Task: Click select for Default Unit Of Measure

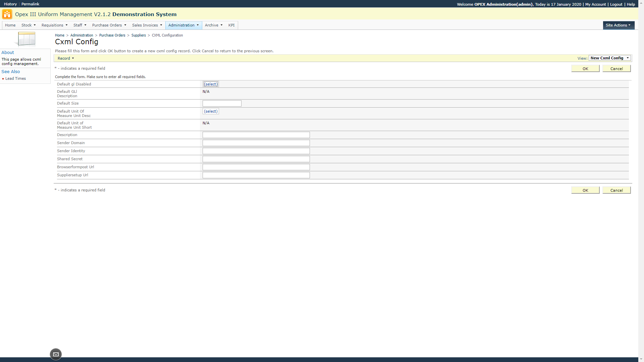Action: pyautogui.click(x=211, y=111)
